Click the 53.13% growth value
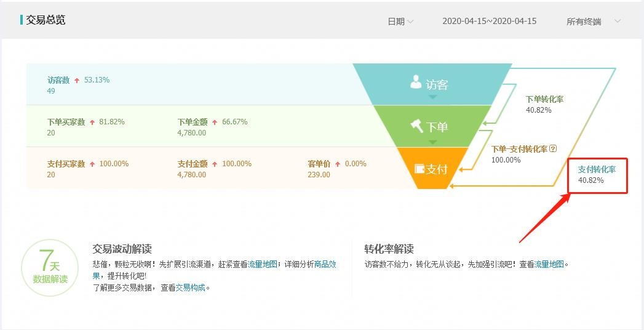 [97, 80]
